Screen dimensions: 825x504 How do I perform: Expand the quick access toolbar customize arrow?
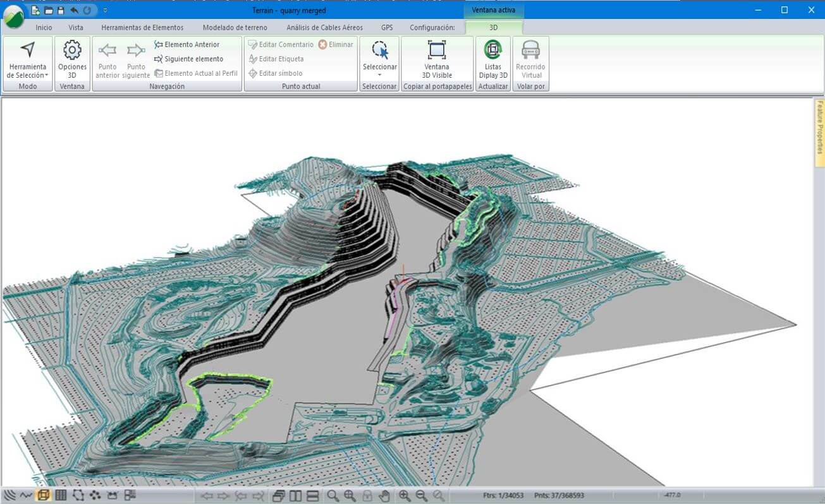[105, 10]
